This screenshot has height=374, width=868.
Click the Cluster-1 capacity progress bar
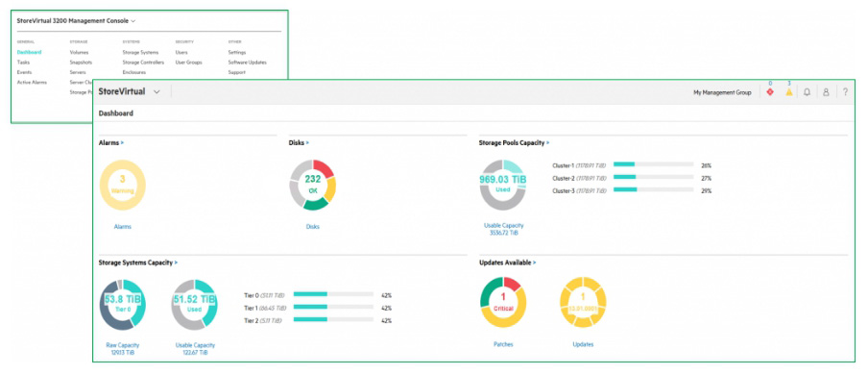(x=653, y=164)
